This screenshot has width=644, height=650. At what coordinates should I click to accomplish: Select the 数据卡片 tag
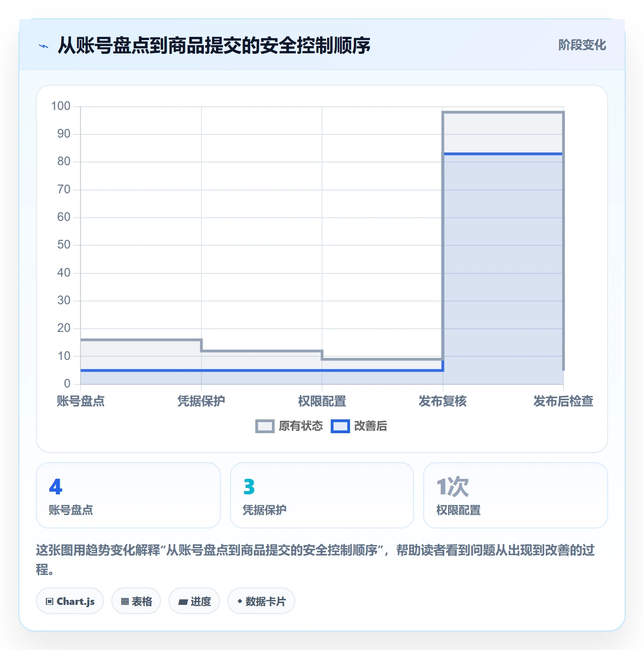261,601
